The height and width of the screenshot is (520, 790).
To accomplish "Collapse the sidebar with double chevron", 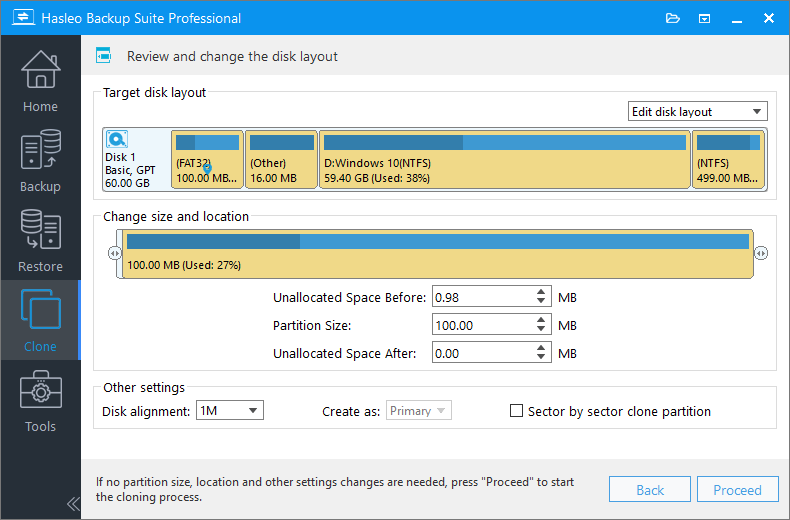I will [x=73, y=503].
